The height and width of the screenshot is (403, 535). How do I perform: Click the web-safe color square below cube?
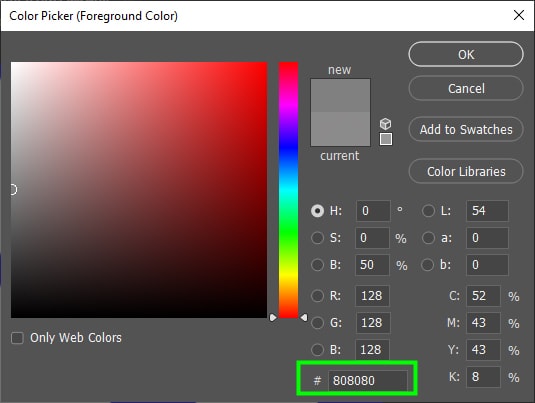[386, 139]
